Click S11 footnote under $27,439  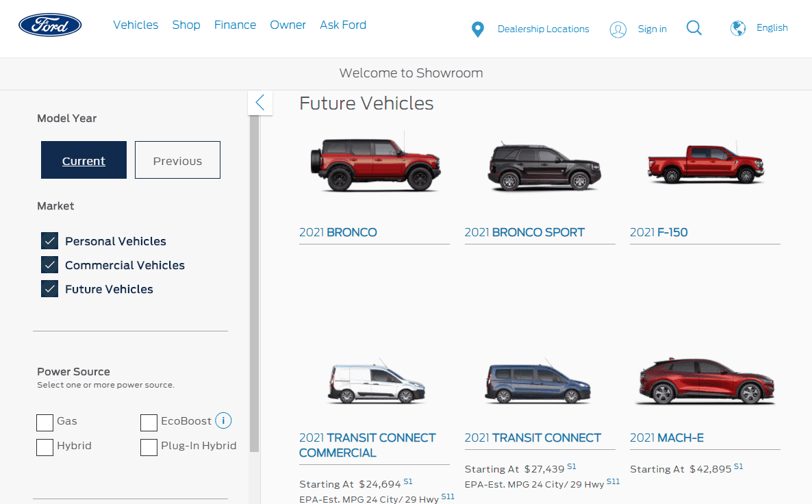(x=613, y=481)
